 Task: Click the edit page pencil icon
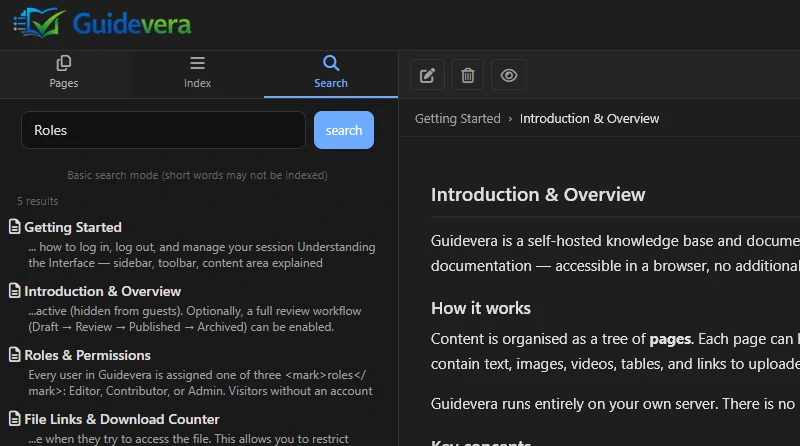tap(428, 75)
